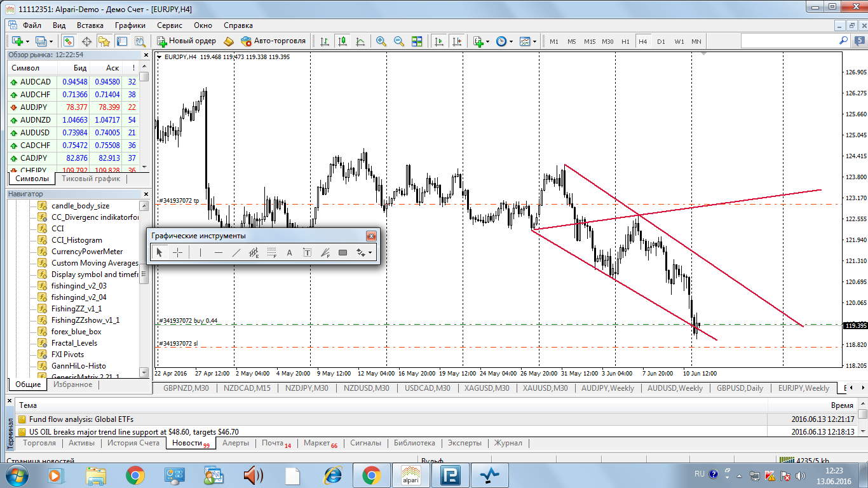868x488 pixels.
Task: Open the MetaEditor book icon
Action: (229, 41)
